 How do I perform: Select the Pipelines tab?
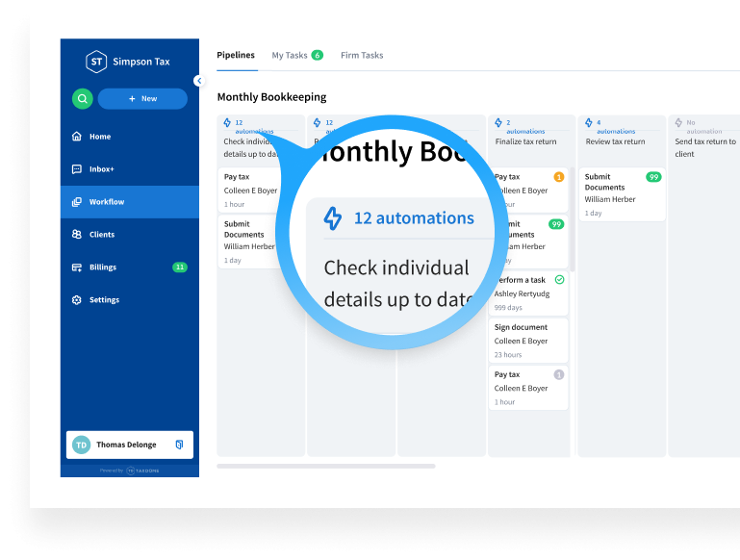(x=236, y=55)
